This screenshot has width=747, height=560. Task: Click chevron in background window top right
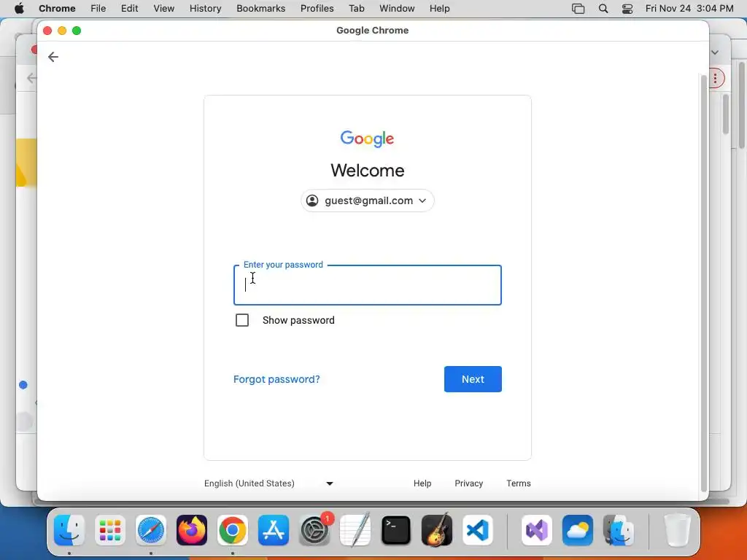click(x=715, y=52)
